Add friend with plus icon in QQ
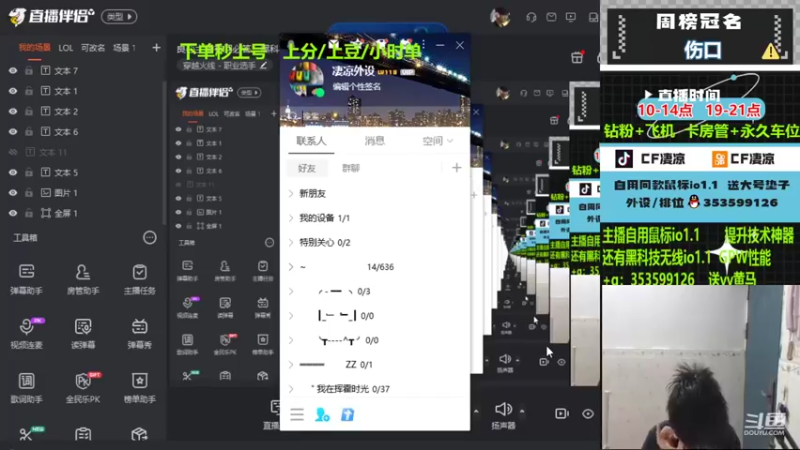Image resolution: width=800 pixels, height=450 pixels. 457,167
